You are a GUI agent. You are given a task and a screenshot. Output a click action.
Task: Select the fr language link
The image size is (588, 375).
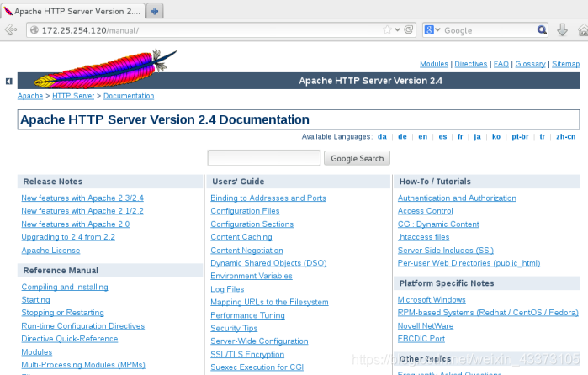pyautogui.click(x=460, y=136)
